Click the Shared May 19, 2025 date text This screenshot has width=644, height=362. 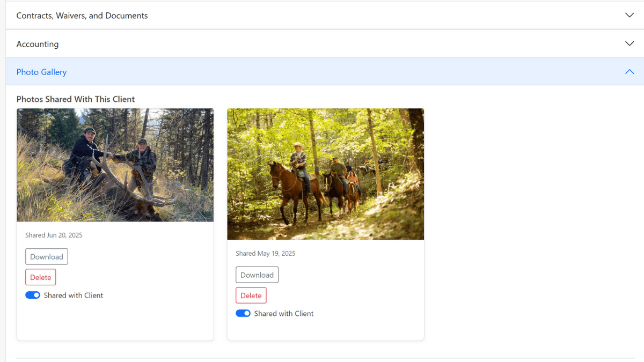(x=265, y=254)
